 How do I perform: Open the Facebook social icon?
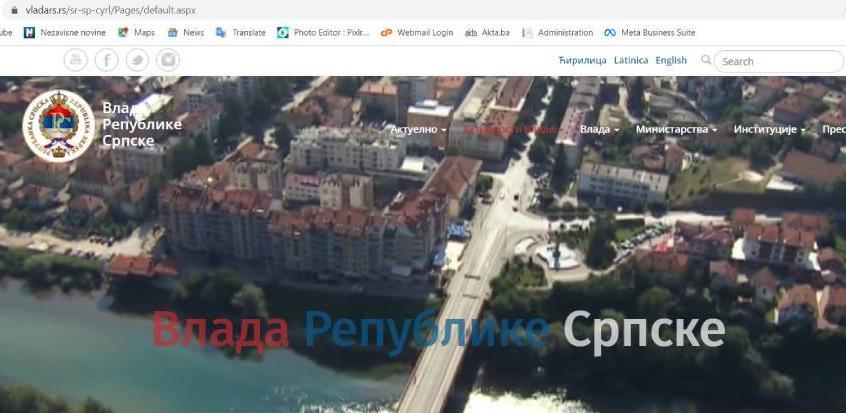[x=107, y=60]
